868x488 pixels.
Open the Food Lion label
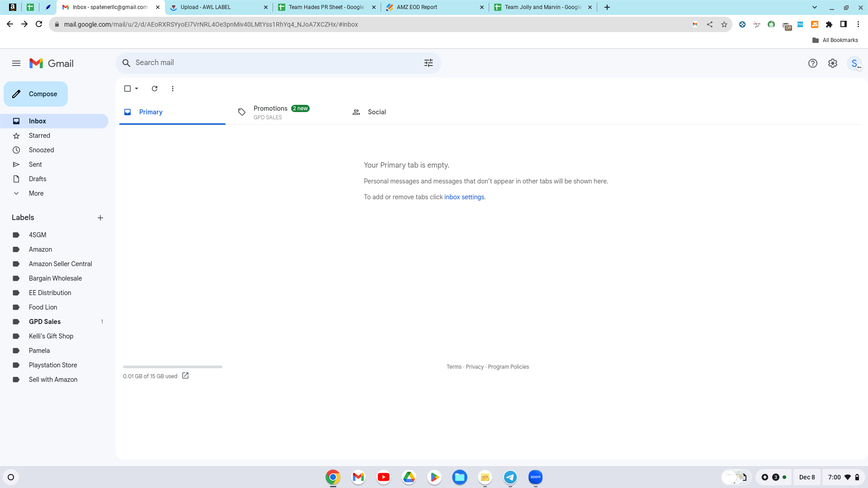coord(54,307)
